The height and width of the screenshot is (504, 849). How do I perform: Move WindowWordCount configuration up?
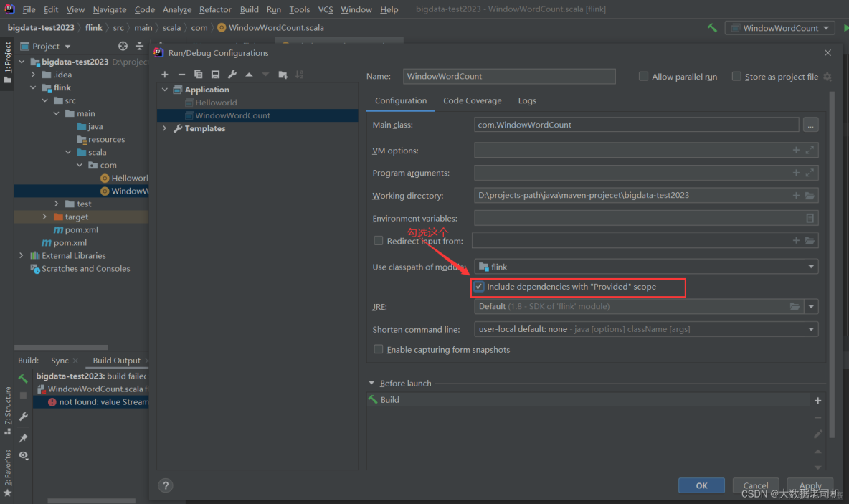250,75
